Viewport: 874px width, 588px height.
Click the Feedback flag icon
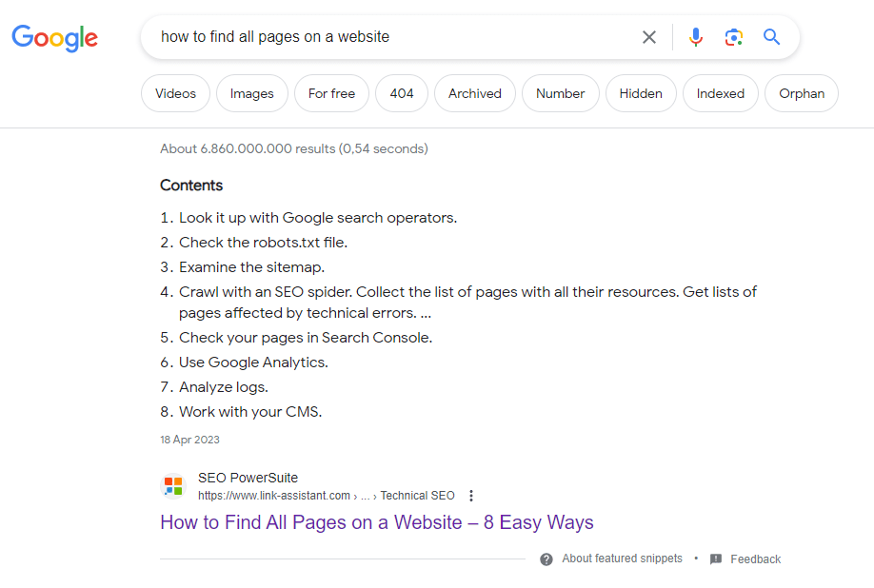(716, 559)
